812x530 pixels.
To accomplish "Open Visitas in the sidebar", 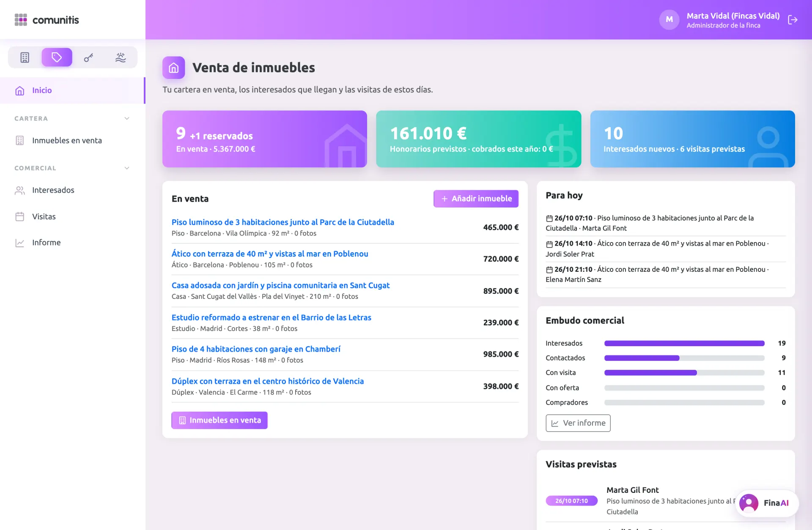I will coord(72,216).
